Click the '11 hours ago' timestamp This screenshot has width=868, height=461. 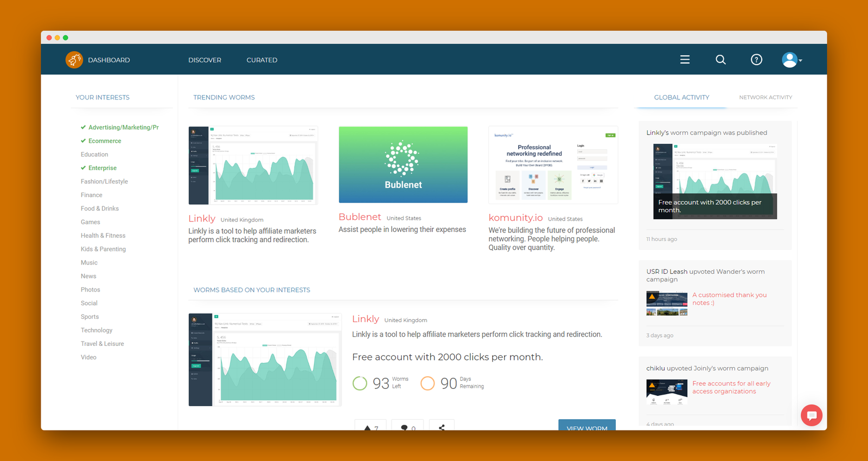pos(661,239)
